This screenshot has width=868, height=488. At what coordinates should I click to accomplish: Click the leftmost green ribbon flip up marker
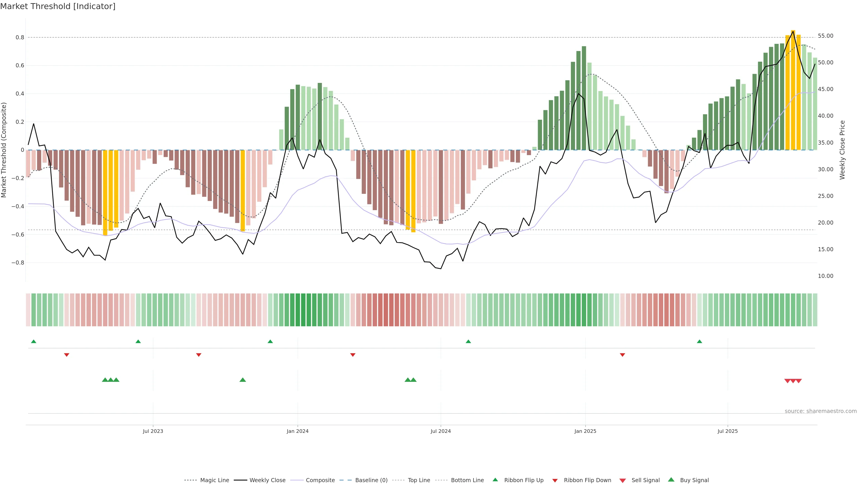pyautogui.click(x=33, y=342)
